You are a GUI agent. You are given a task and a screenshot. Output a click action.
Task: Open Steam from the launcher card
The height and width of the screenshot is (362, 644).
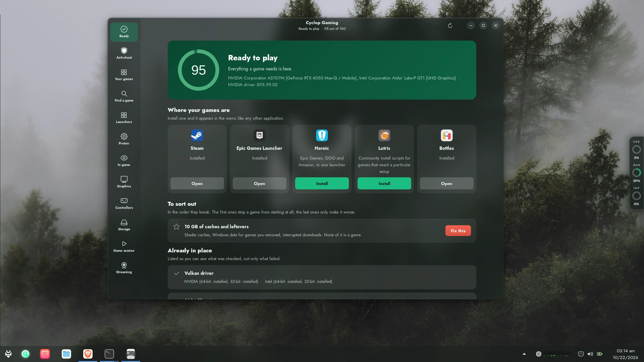pos(197,183)
